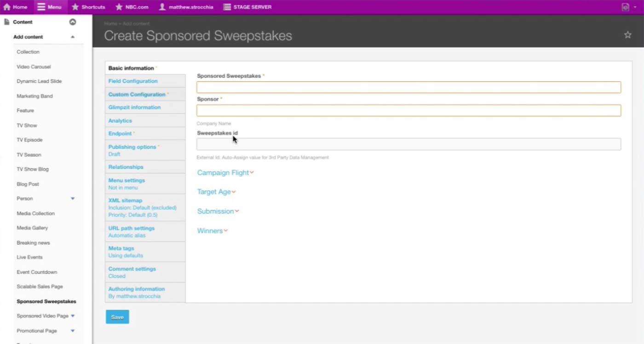Switch to the Publishing options tab
The width and height of the screenshot is (644, 344).
pos(132,147)
